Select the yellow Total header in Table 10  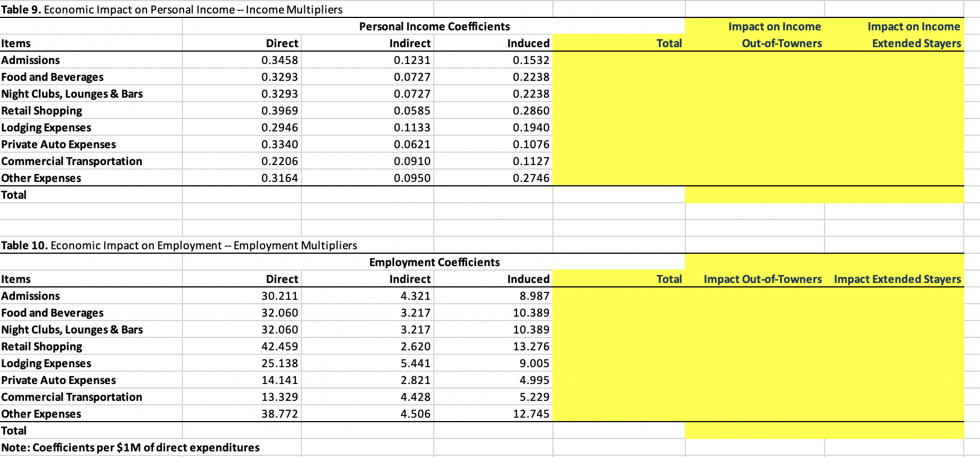pos(669,279)
